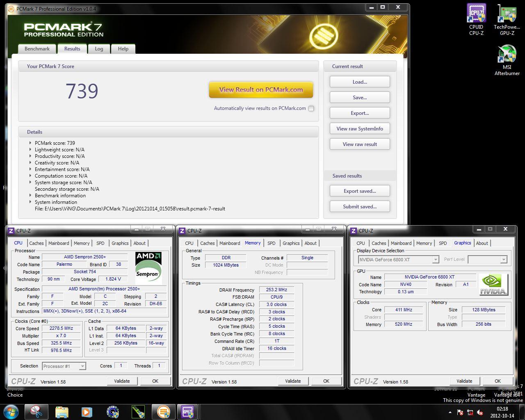Enable automatically view results on PCMark.com
The image size is (525, 420).
click(x=311, y=109)
